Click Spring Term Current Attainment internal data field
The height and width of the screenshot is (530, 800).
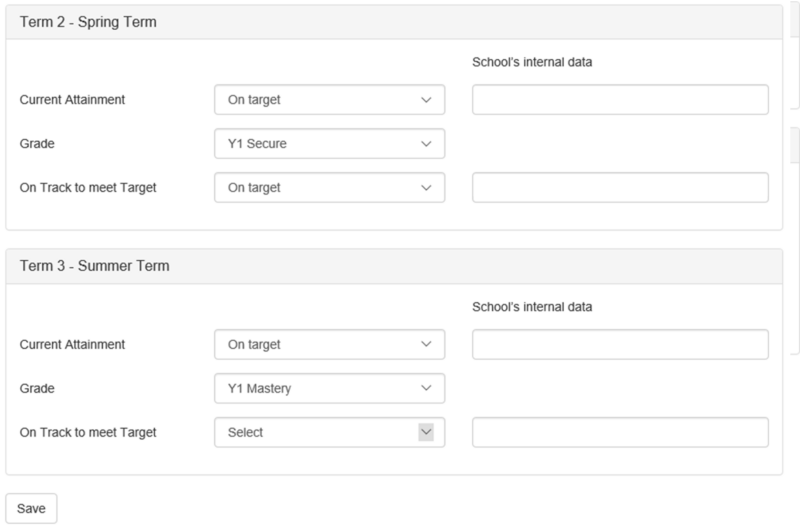[620, 99]
